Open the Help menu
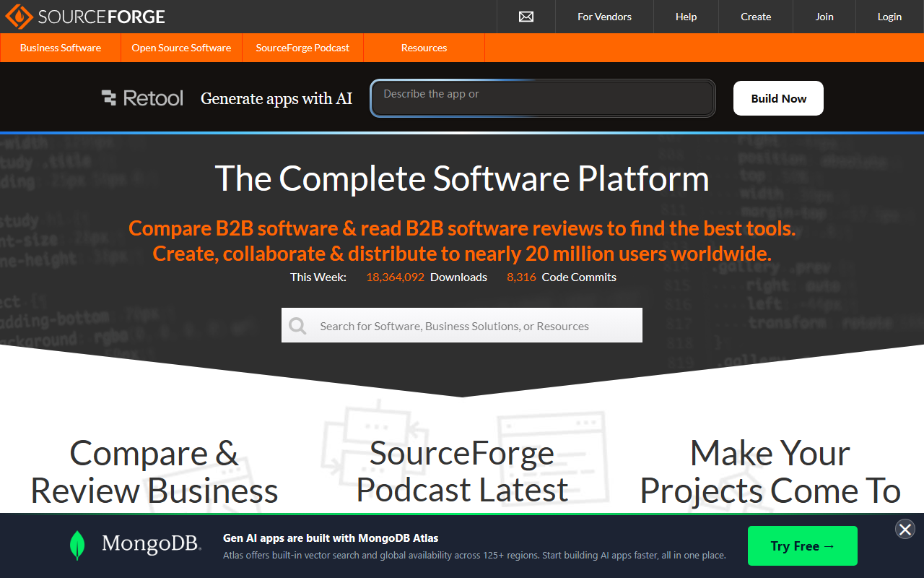Image resolution: width=924 pixels, height=578 pixels. [x=686, y=17]
